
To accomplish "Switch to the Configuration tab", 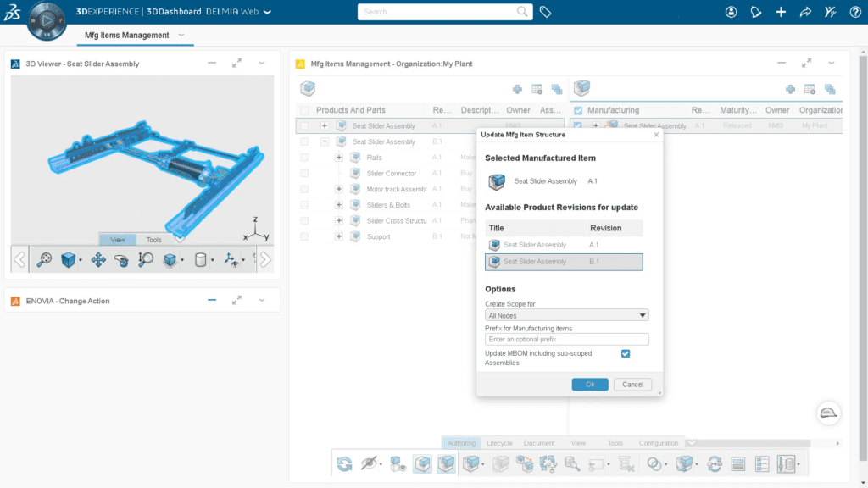I will pyautogui.click(x=658, y=443).
